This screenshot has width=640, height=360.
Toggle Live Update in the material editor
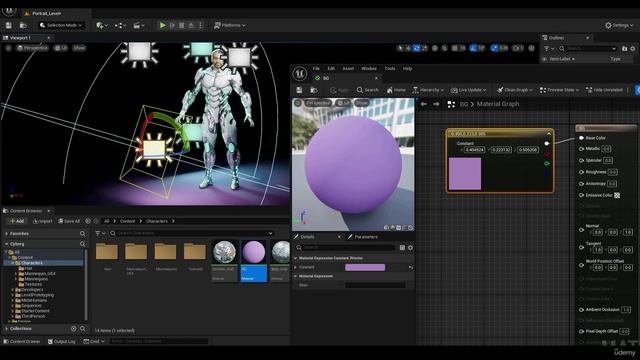[469, 90]
